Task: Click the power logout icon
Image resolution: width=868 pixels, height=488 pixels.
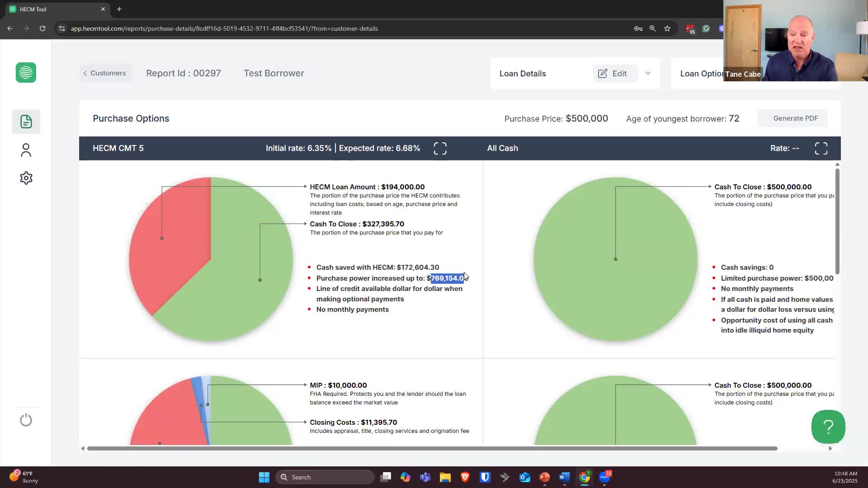Action: tap(26, 420)
